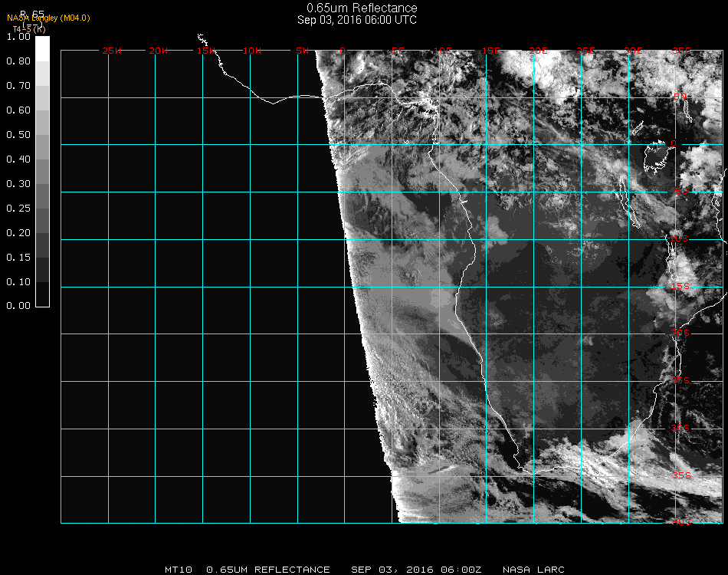Screen dimensions: 728x575
Task: Click the 5N latitude label
Action: tap(680, 97)
